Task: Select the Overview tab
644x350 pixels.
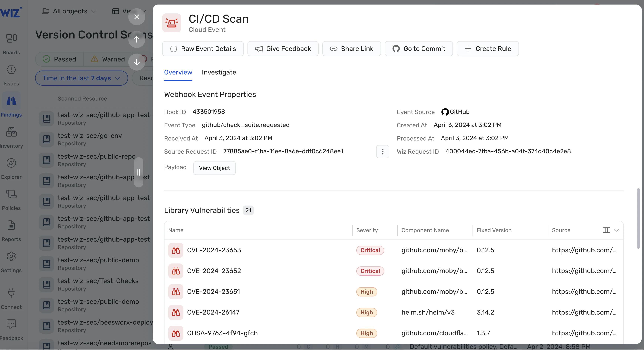Action: [178, 72]
